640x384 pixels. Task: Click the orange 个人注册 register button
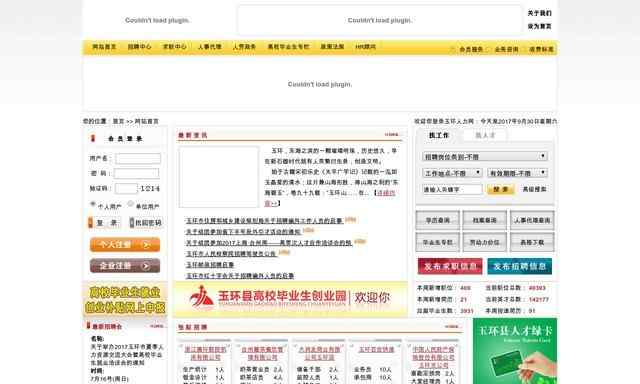[125, 244]
